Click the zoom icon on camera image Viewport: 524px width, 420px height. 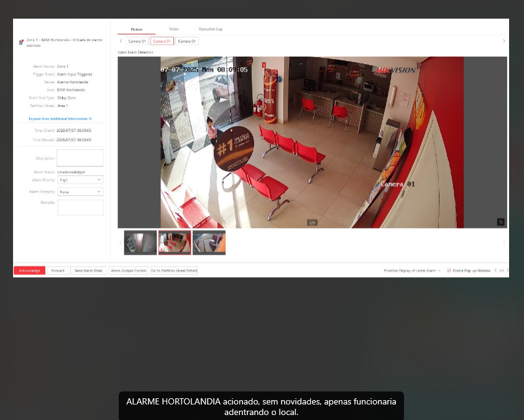coord(500,222)
